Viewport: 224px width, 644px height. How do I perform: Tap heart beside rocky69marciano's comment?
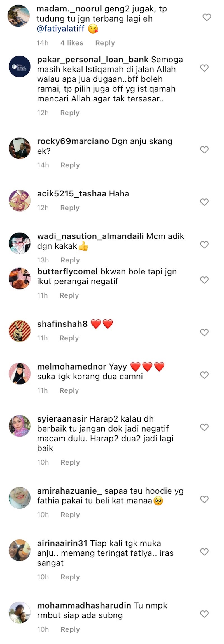[204, 150]
